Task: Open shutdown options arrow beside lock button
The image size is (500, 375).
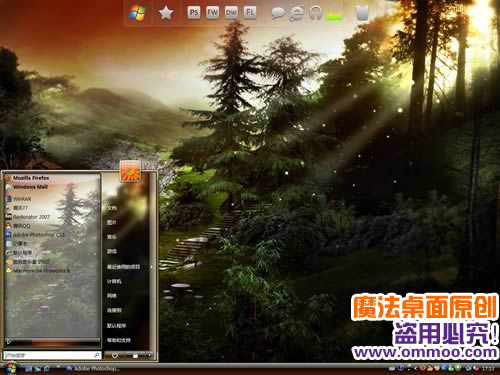Action: pos(149,356)
